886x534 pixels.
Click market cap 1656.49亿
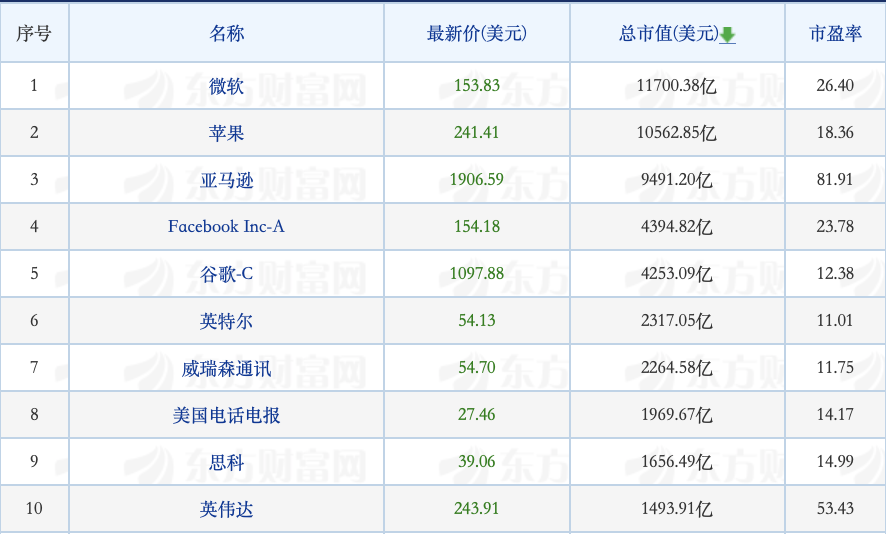pos(676,462)
